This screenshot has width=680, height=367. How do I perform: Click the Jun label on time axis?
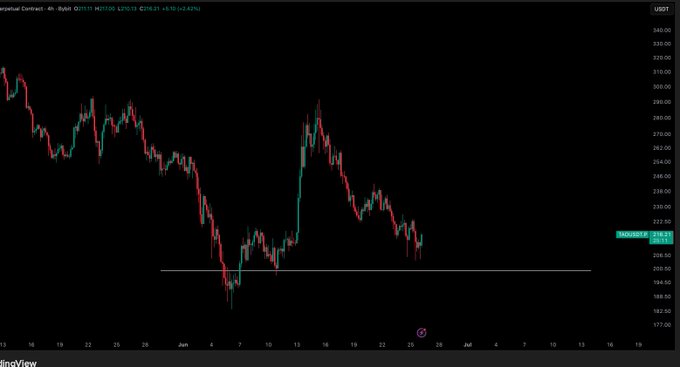click(183, 345)
